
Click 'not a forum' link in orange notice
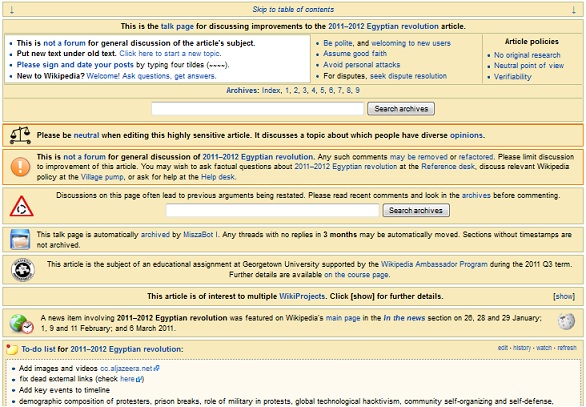click(84, 157)
